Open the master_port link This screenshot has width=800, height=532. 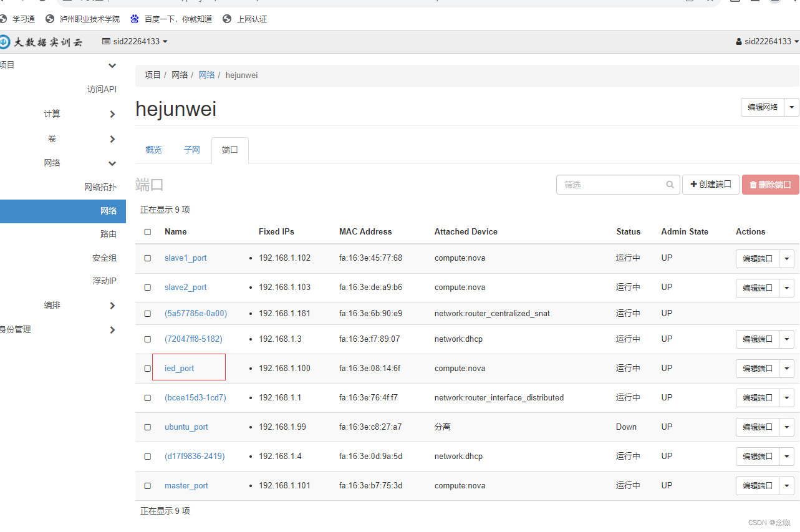click(186, 486)
